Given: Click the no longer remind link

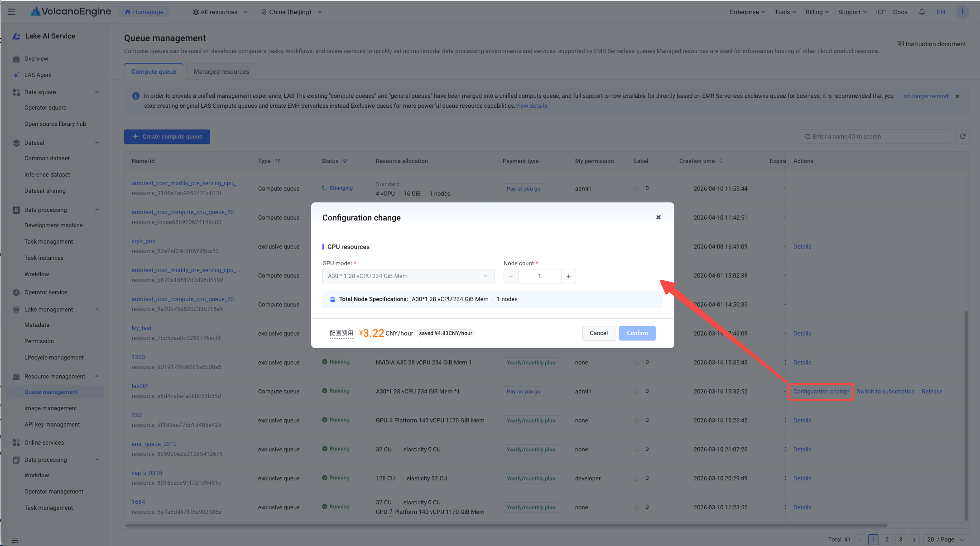Looking at the screenshot, I should point(926,96).
